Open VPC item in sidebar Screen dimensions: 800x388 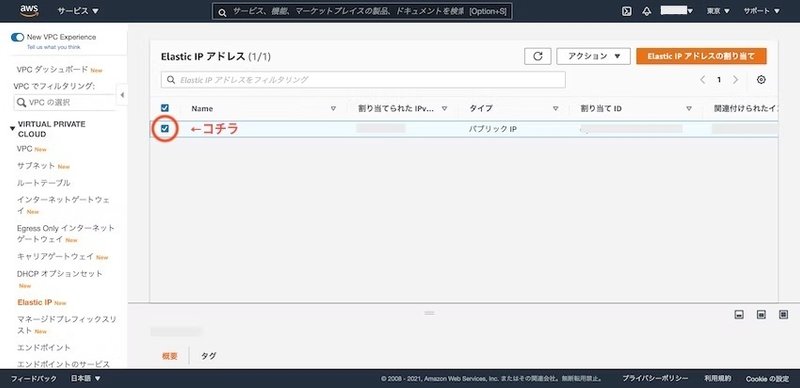coord(24,149)
